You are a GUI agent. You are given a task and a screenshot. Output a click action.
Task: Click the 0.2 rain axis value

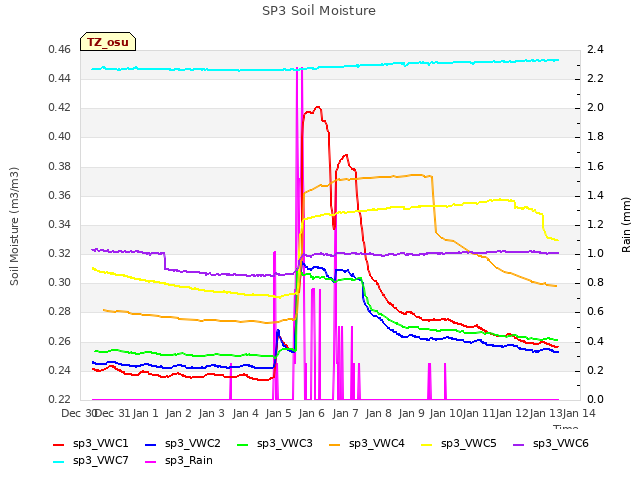coord(595,371)
